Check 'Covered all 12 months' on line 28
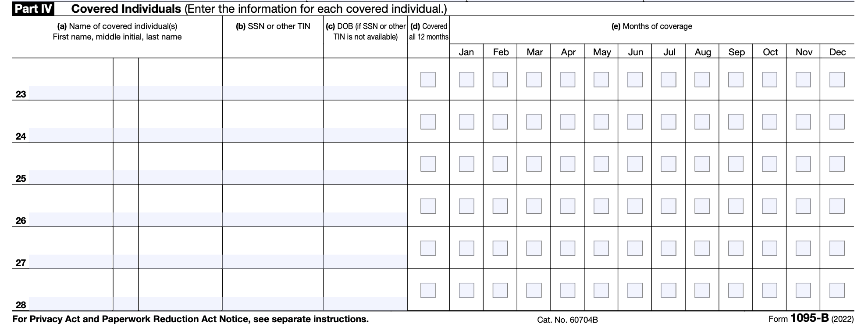 click(x=428, y=290)
